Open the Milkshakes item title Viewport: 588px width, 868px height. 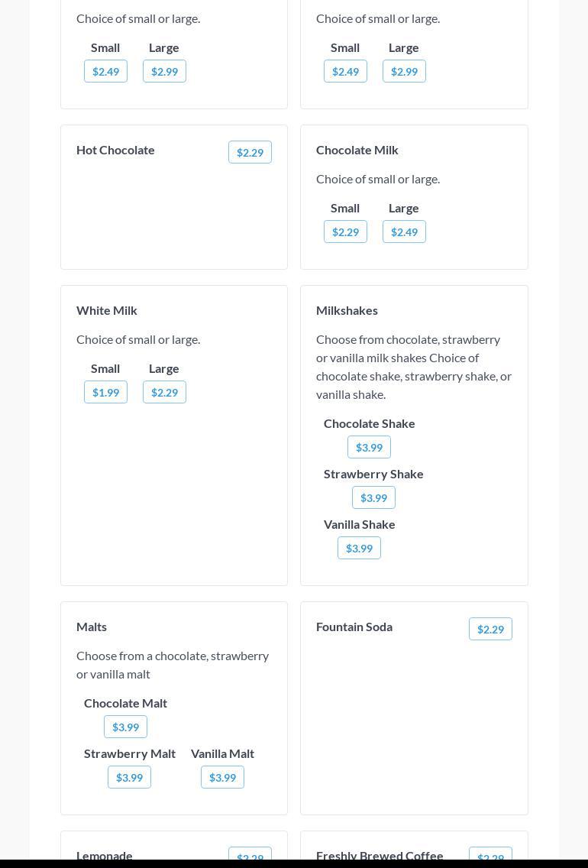tap(347, 310)
